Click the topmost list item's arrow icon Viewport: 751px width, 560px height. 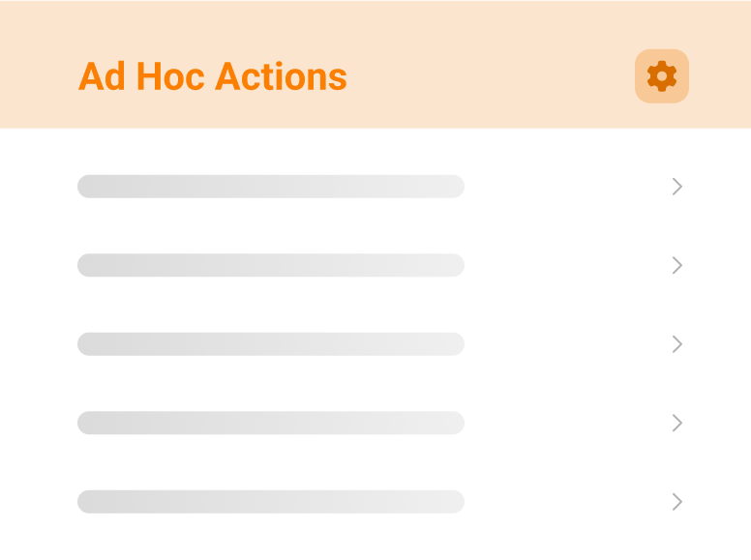pyautogui.click(x=677, y=187)
